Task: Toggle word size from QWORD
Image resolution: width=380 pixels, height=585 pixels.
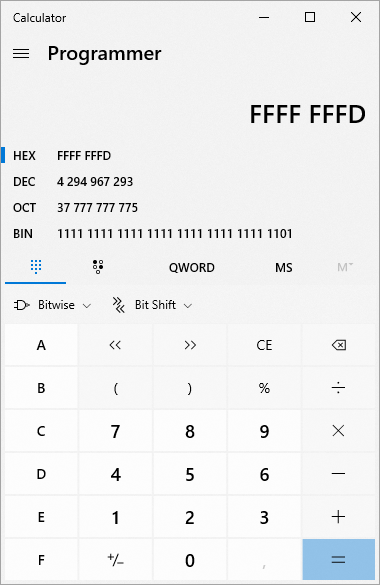Action: 192,268
